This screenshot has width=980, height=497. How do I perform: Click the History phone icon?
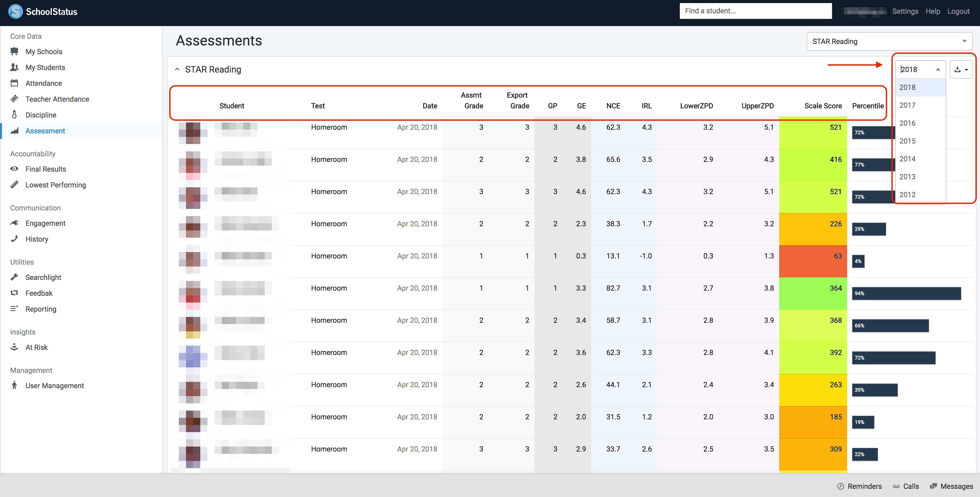(x=15, y=239)
